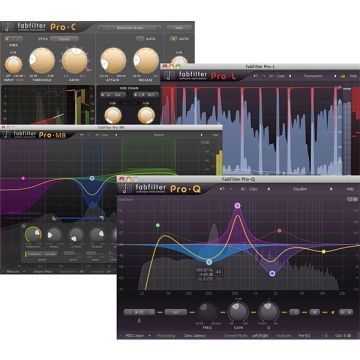Click the right side chain knob in Pro-C
The image size is (360, 360).
[146, 115]
